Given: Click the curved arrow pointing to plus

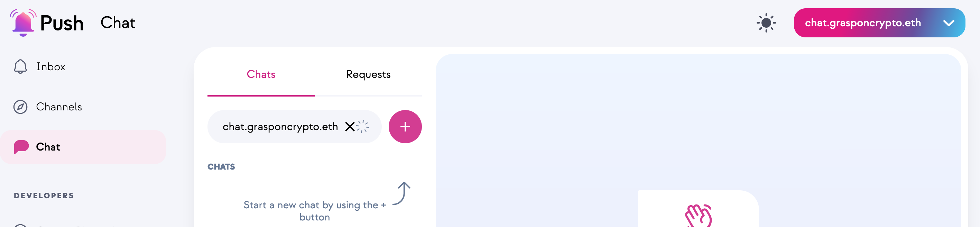Looking at the screenshot, I should 402,193.
